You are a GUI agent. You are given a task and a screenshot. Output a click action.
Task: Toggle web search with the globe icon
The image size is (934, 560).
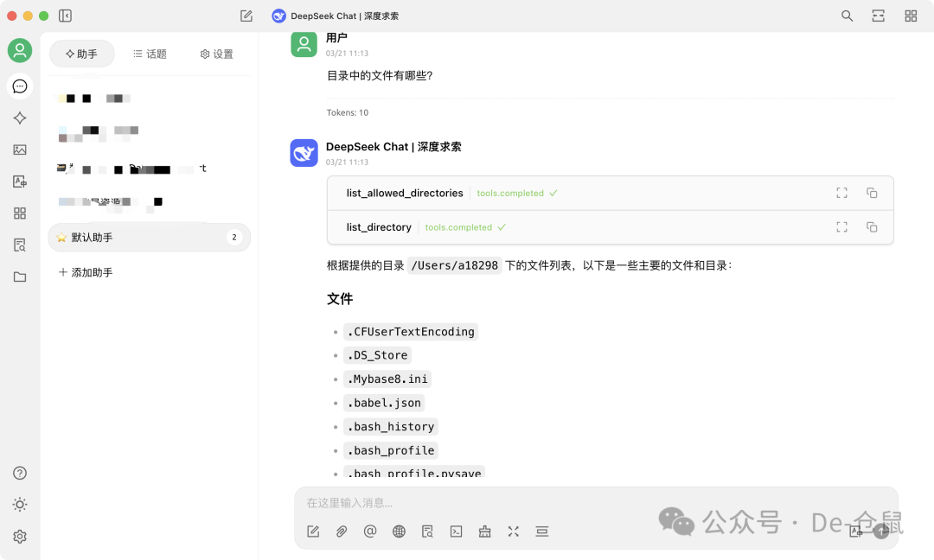(399, 531)
